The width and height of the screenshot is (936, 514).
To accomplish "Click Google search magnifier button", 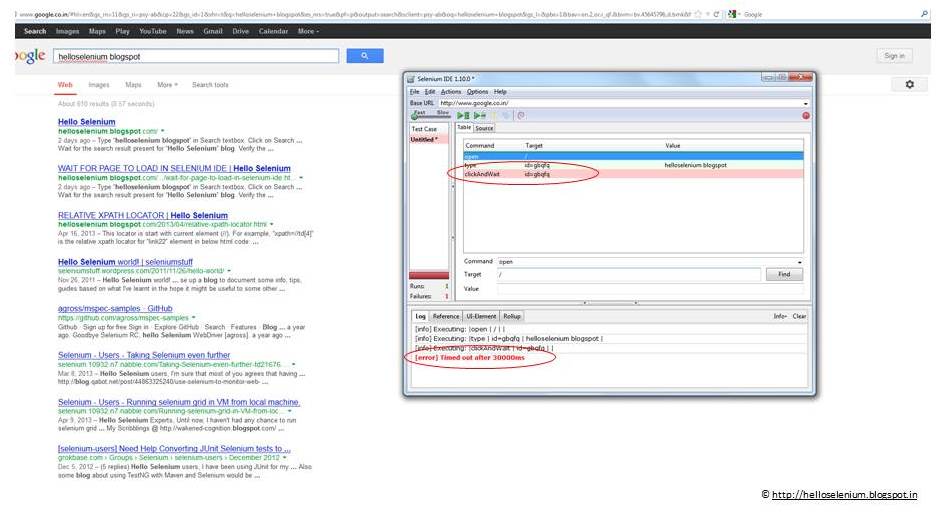I will (365, 56).
